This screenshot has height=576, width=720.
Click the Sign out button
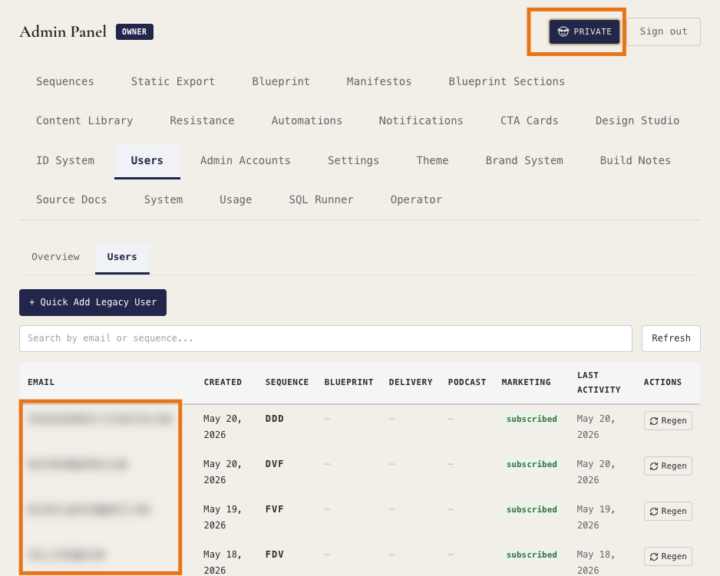coord(664,32)
